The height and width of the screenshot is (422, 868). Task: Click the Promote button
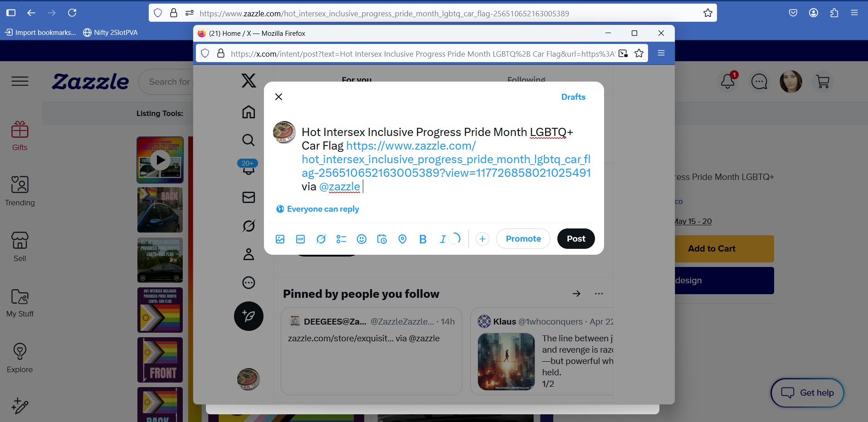523,239
